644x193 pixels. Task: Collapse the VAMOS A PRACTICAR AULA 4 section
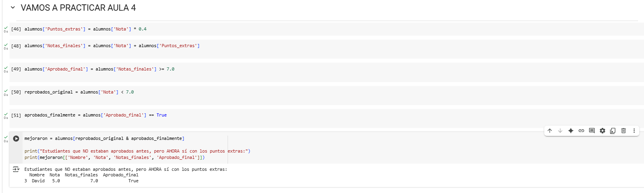point(13,8)
